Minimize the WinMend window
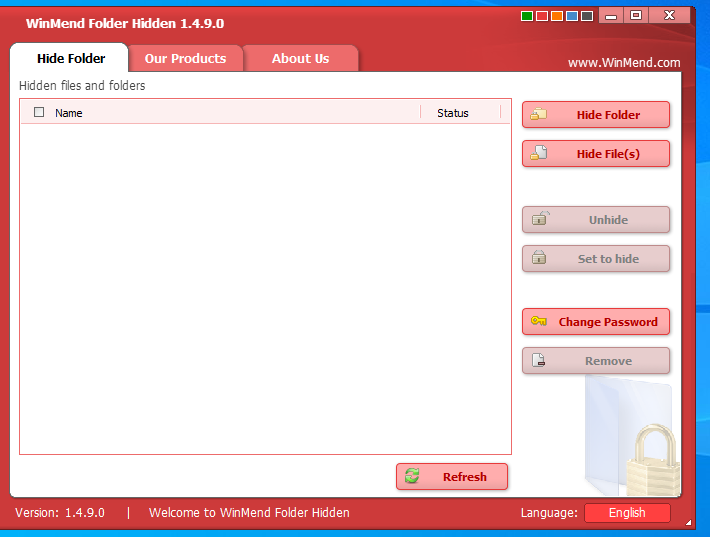710x537 pixels. pyautogui.click(x=611, y=15)
